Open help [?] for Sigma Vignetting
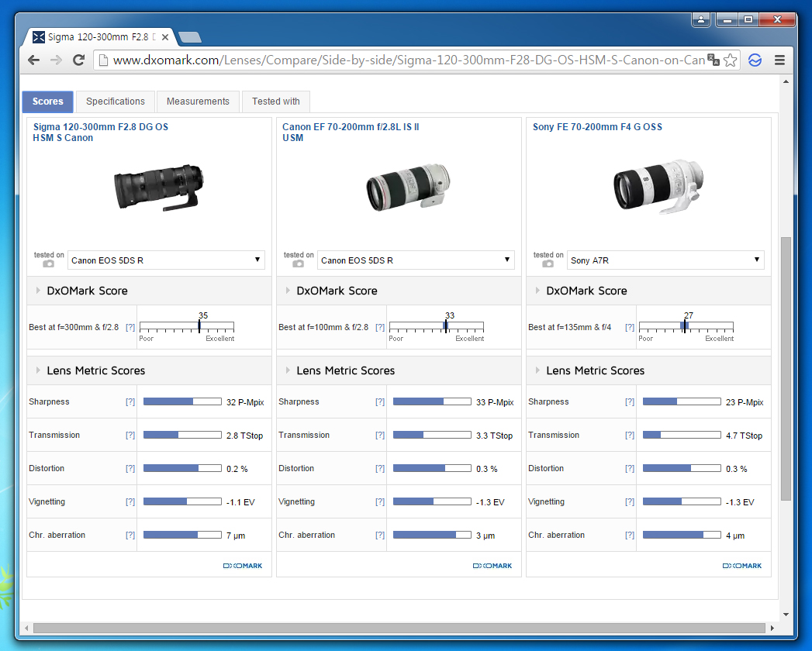Viewport: 812px width, 651px height. pyautogui.click(x=130, y=501)
